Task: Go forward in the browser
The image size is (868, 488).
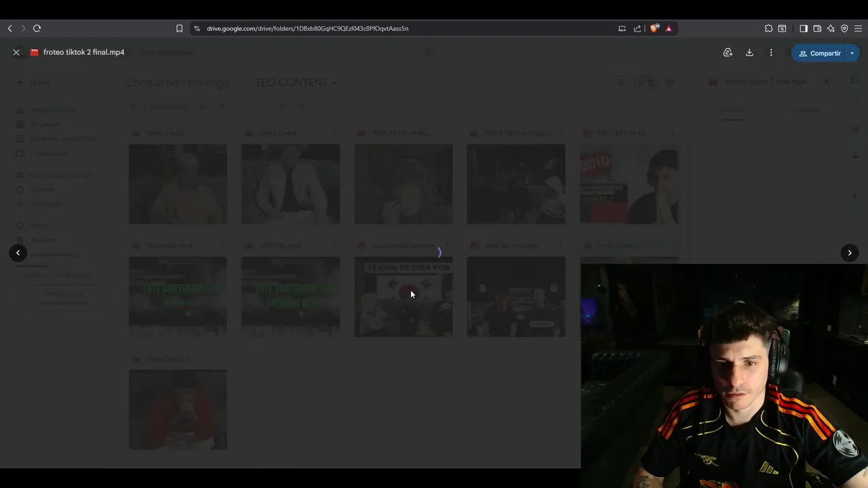Action: [23, 28]
